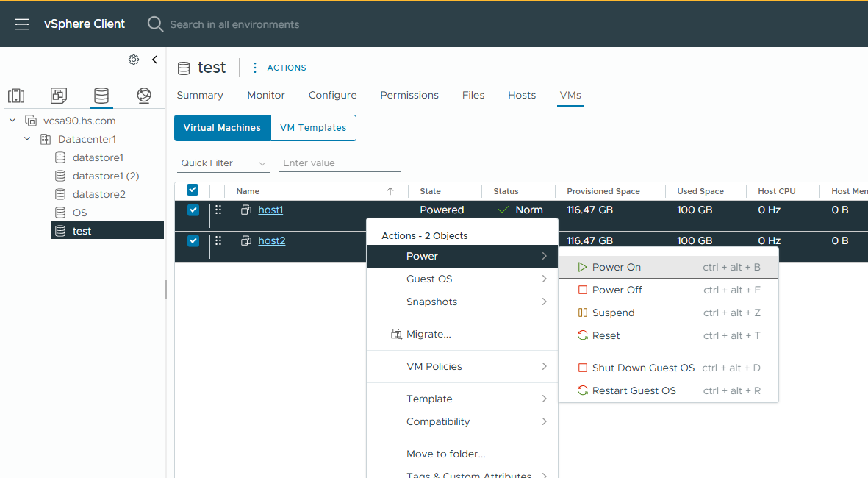This screenshot has width=868, height=478.
Task: Click the host2 drag handle icon
Action: [x=218, y=241]
